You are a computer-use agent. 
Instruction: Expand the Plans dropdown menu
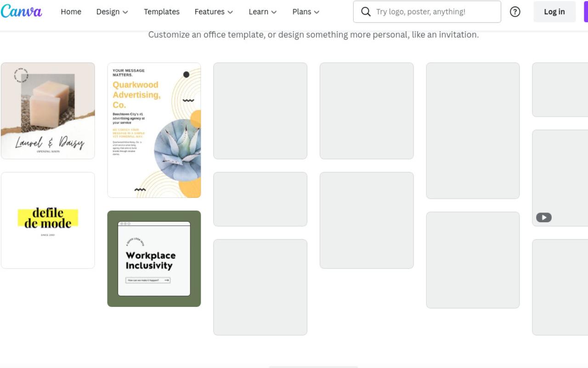click(306, 12)
